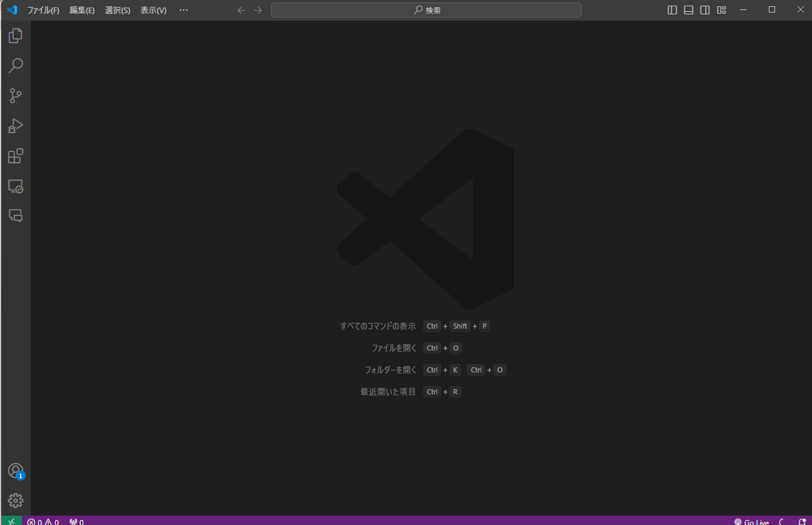Click the すべてのコマンドの表示 text

[x=378, y=326]
